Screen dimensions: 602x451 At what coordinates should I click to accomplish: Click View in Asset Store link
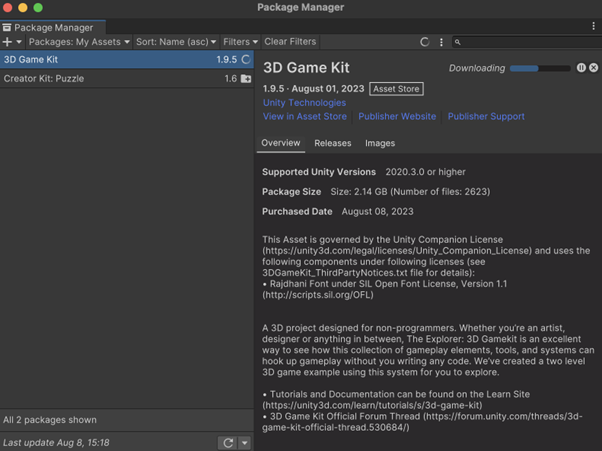click(305, 116)
